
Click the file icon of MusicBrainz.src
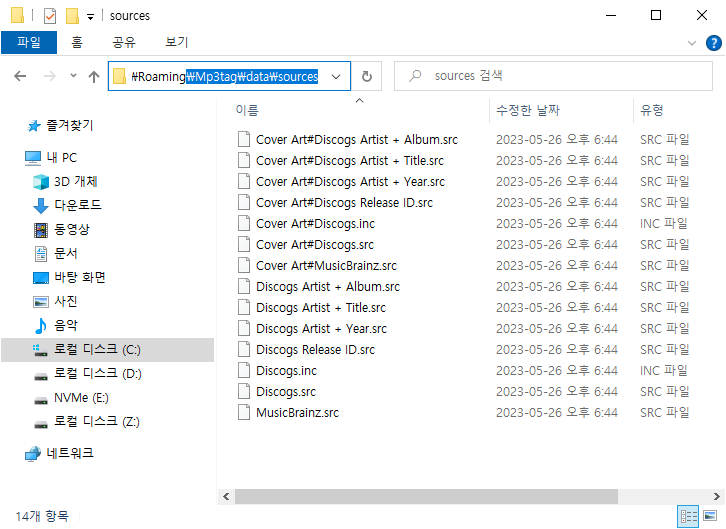244,412
